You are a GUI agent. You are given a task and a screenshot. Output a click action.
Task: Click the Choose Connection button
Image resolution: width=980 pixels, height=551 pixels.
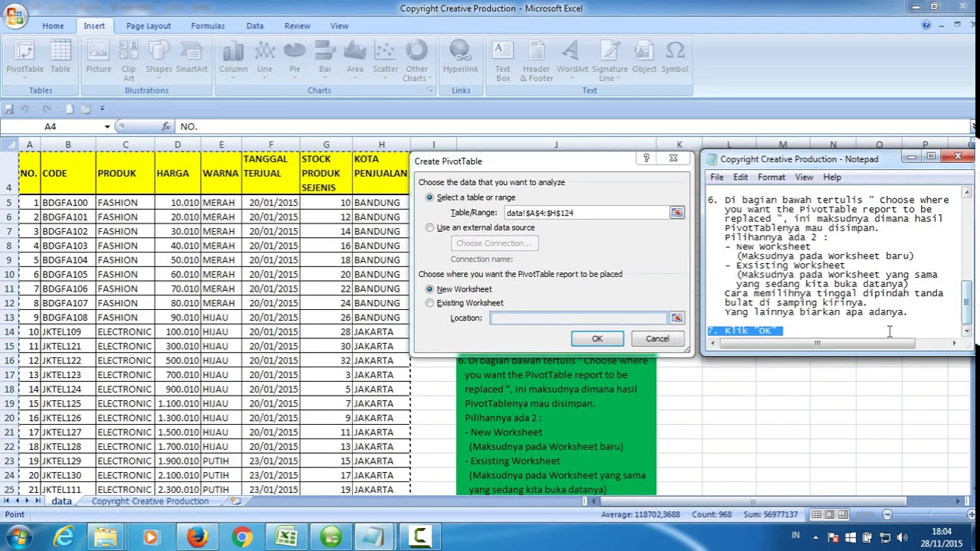pyautogui.click(x=494, y=243)
